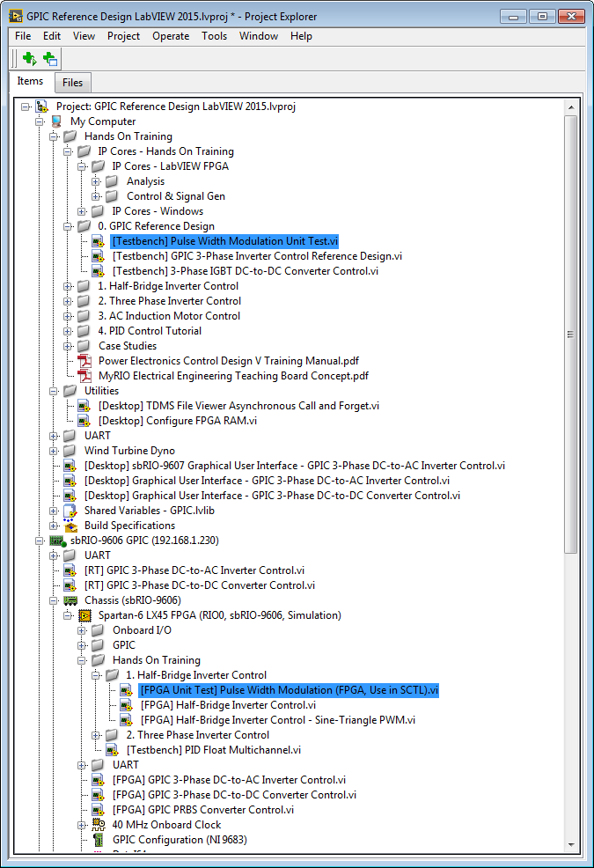Expand the 40 MHz Onboard Clock item
The image size is (594, 868).
pyautogui.click(x=82, y=825)
